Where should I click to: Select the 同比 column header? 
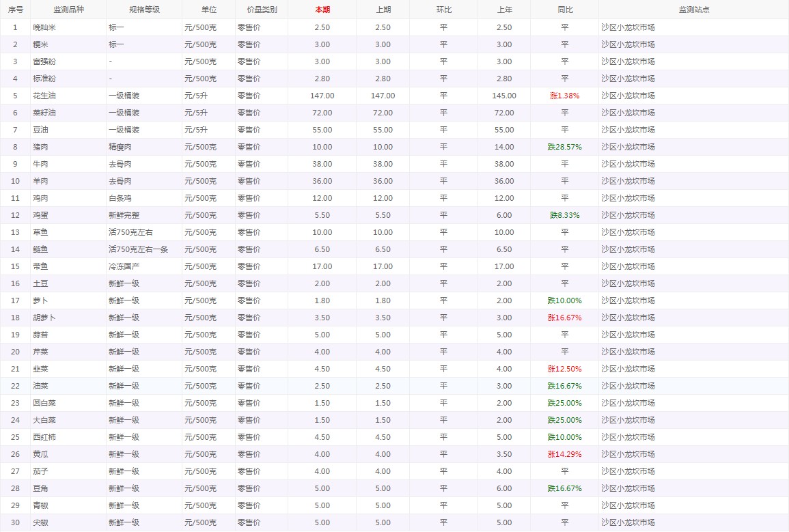click(x=564, y=10)
